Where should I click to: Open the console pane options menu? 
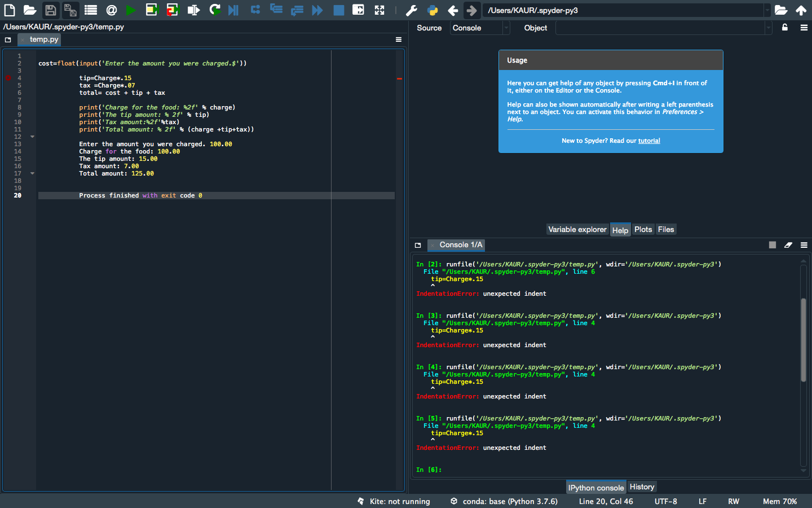tap(804, 245)
